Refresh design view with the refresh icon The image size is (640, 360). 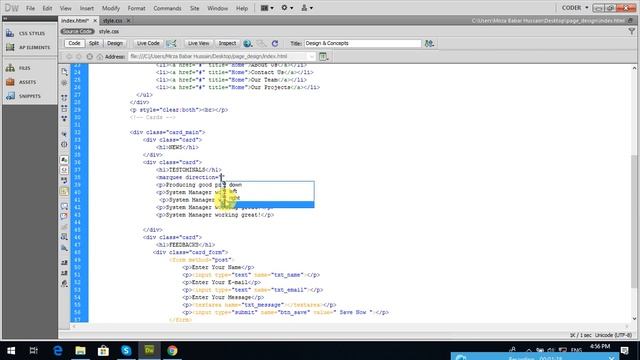click(x=275, y=43)
